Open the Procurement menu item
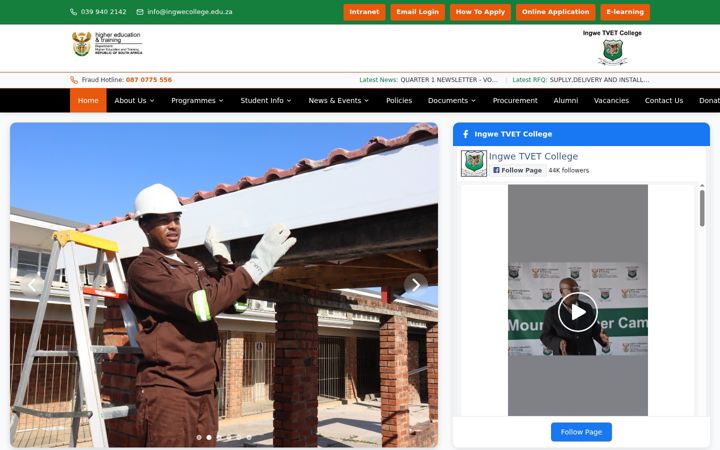Image resolution: width=720 pixels, height=450 pixels. (515, 101)
